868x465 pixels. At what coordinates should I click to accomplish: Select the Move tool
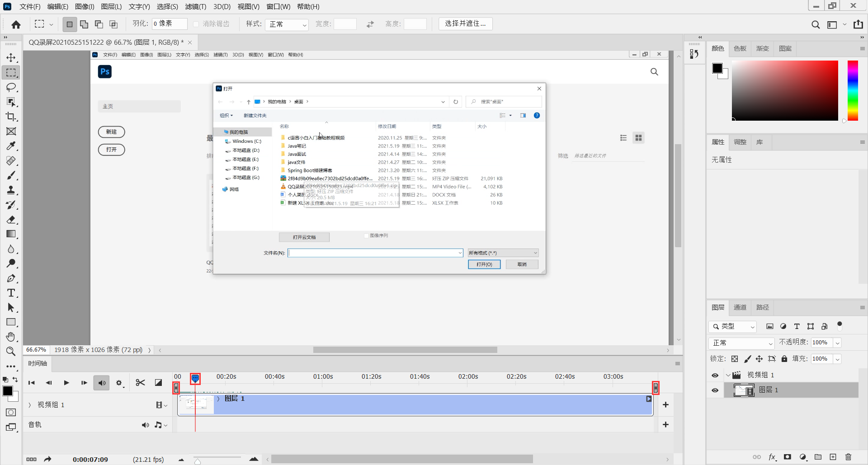tap(11, 58)
